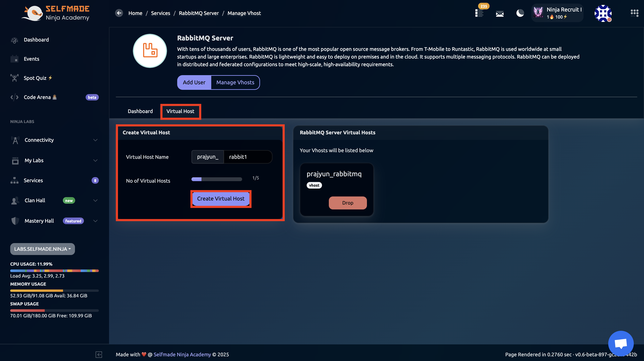644x361 pixels.
Task: Click the Add User button
Action: tap(194, 82)
